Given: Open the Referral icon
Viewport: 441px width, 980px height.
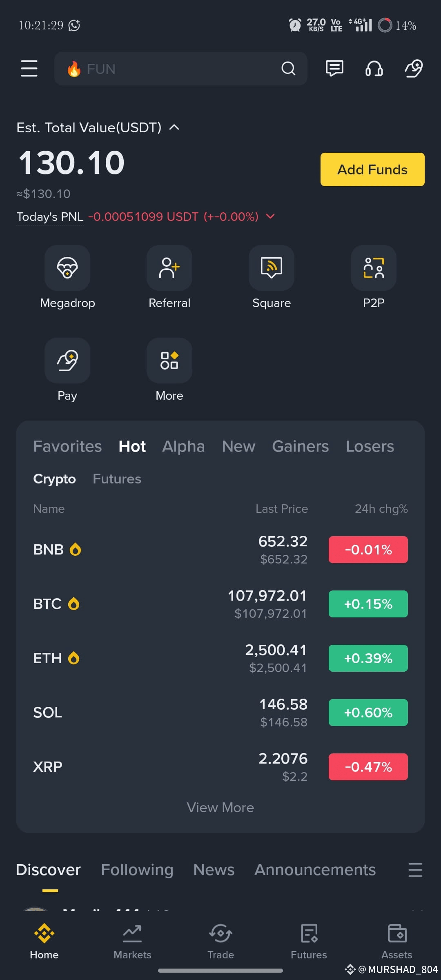Looking at the screenshot, I should [x=169, y=268].
